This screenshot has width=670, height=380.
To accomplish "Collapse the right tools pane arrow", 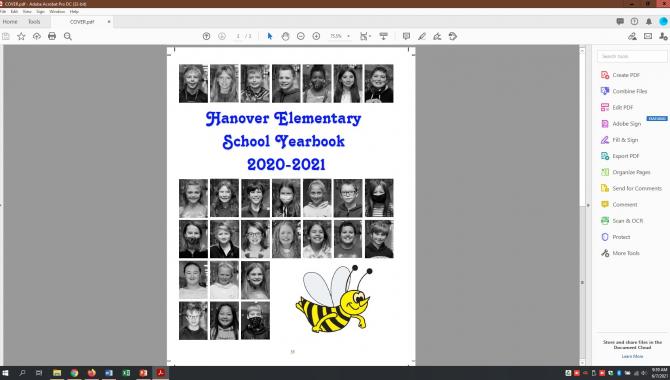I will pos(588,205).
